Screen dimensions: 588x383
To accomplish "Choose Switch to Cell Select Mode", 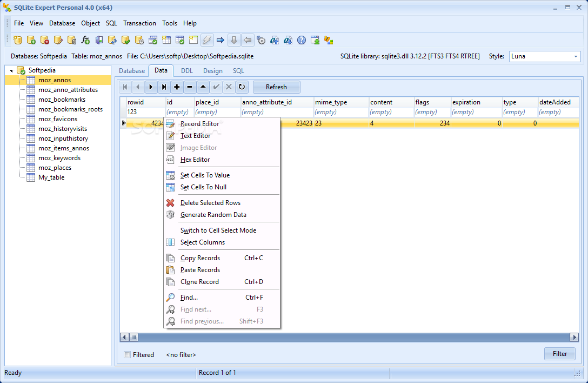I will tap(222, 230).
